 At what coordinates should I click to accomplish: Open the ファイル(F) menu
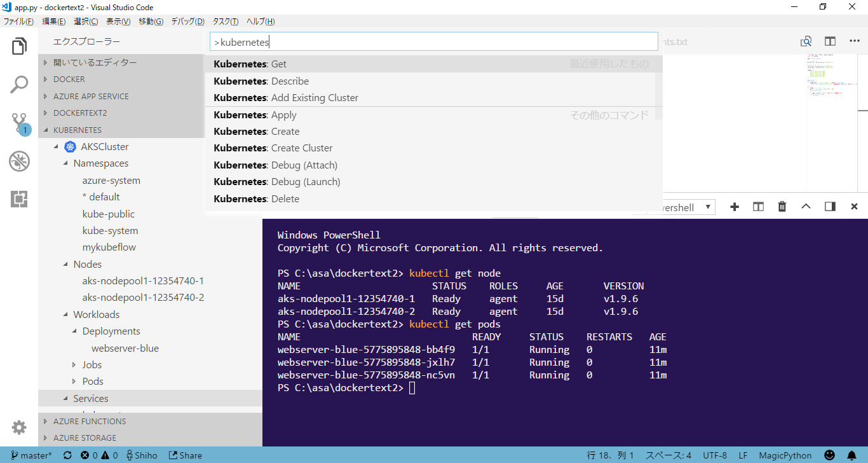tap(19, 21)
